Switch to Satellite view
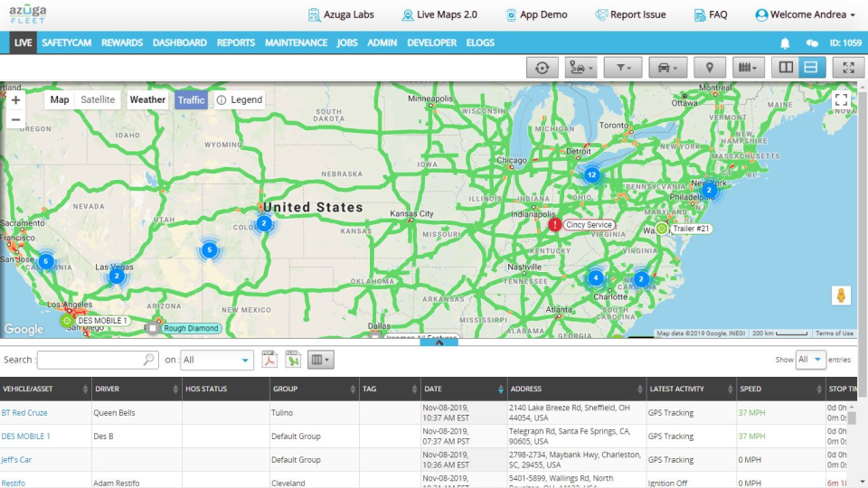The image size is (868, 488). (98, 99)
